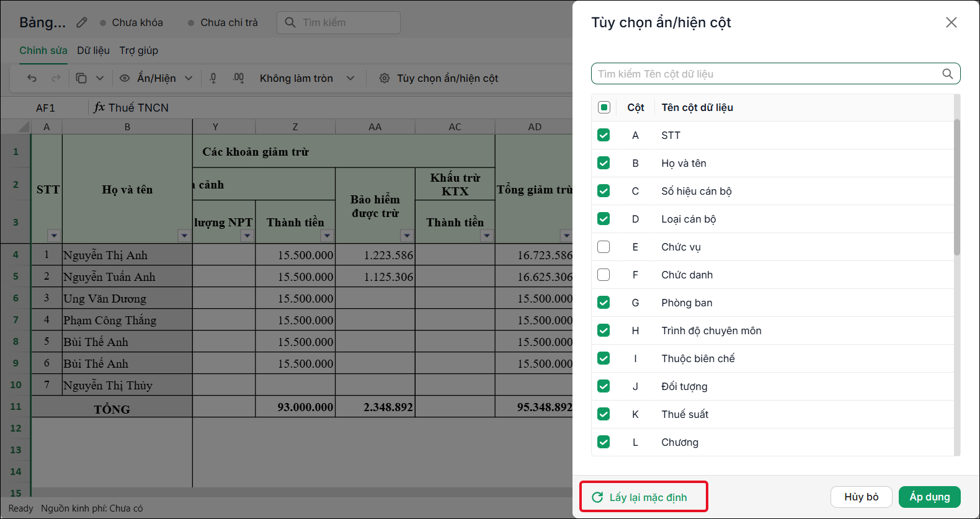The width and height of the screenshot is (980, 519).
Task: Focus the top Tìm kiếm search box
Action: (x=339, y=22)
